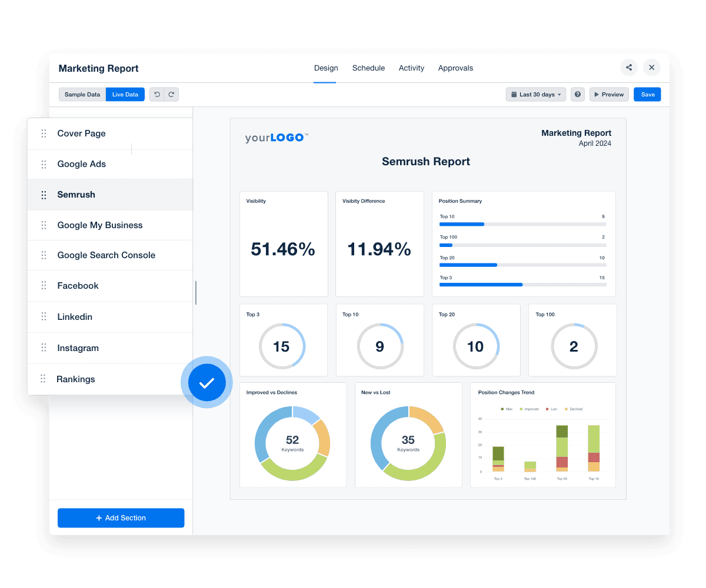Viewport: 706px width, 588px height.
Task: Click the drag handle next to Facebook
Action: [44, 286]
